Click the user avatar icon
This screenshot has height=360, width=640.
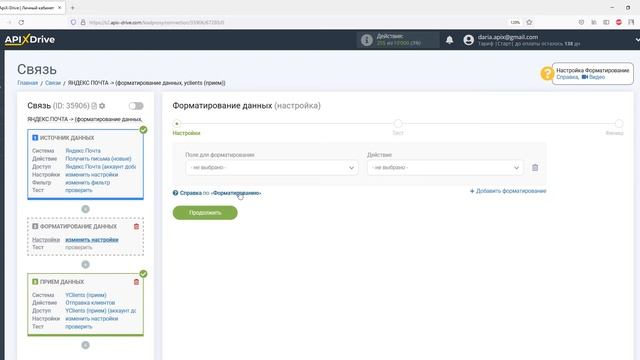469,40
